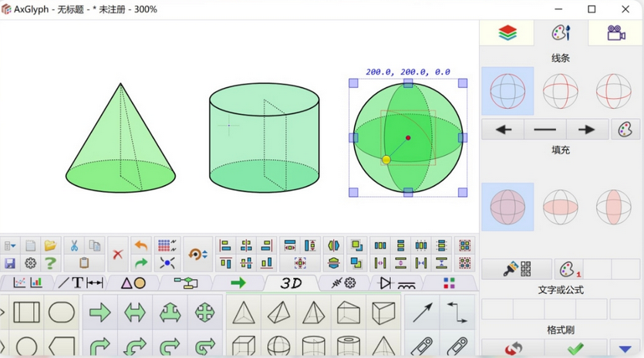Click the red X delete icon
The width and height of the screenshot is (644, 358).
(x=117, y=254)
